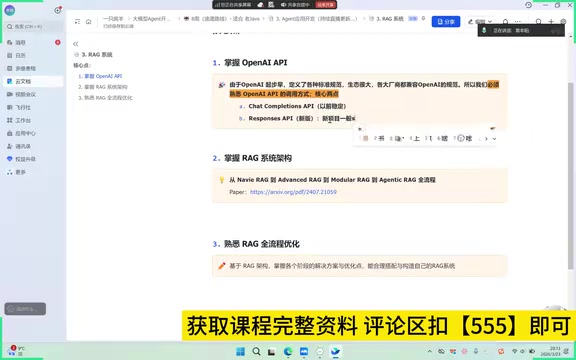
Task: Open 多维表格 in the left sidebar
Action: [33, 68]
